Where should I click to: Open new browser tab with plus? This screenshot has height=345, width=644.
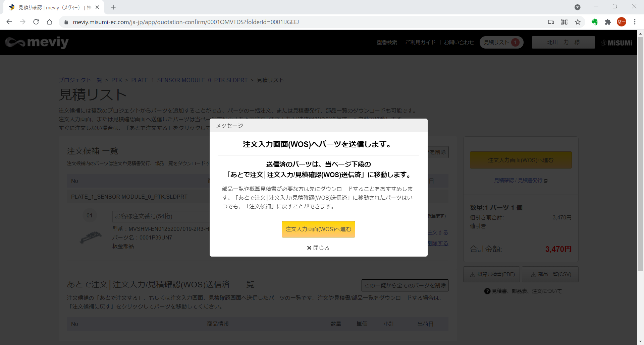point(113,7)
